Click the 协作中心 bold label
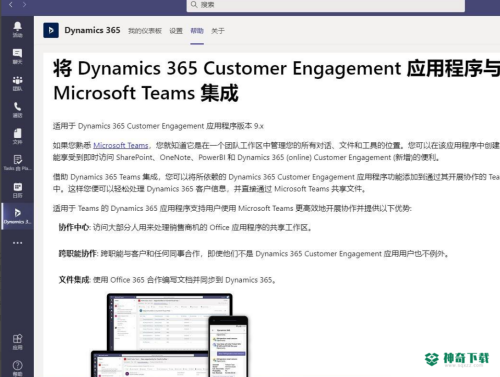 point(74,228)
